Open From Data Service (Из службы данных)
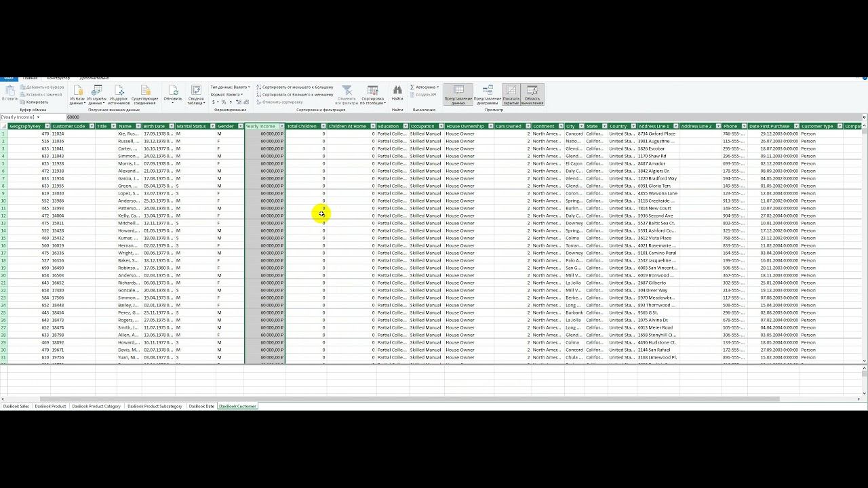The height and width of the screenshot is (488, 868). pos(97,96)
